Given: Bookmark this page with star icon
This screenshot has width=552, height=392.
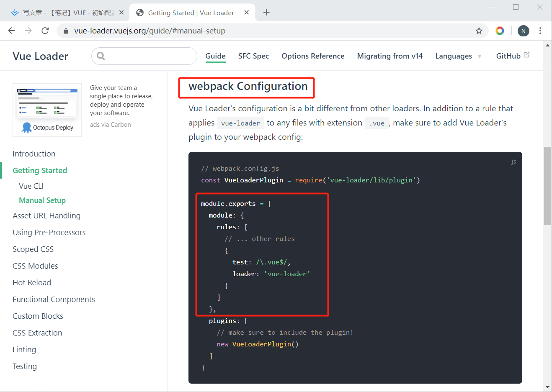Looking at the screenshot, I should [479, 31].
